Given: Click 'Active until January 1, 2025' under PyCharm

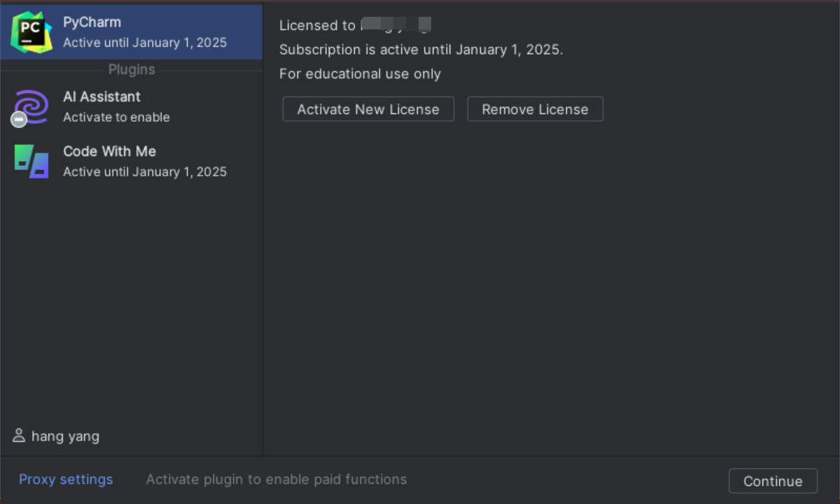Looking at the screenshot, I should (145, 43).
